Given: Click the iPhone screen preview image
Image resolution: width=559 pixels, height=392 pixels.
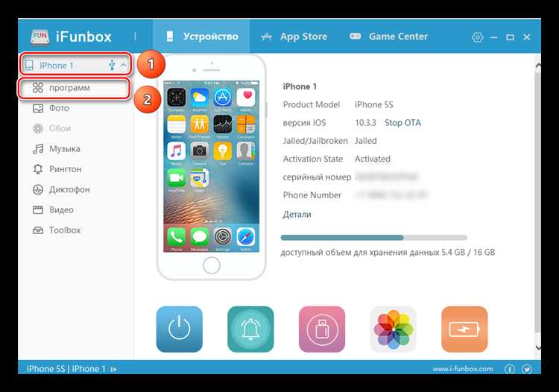Looking at the screenshot, I should pos(212,166).
